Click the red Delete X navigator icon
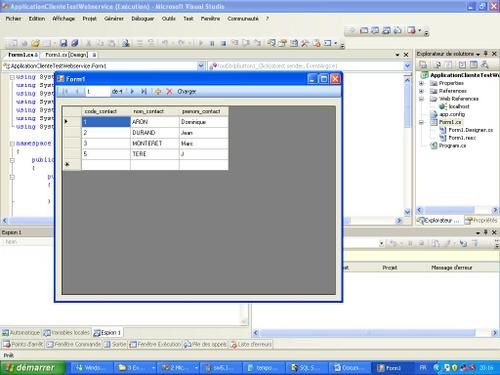This screenshot has height=375, width=500. (169, 91)
